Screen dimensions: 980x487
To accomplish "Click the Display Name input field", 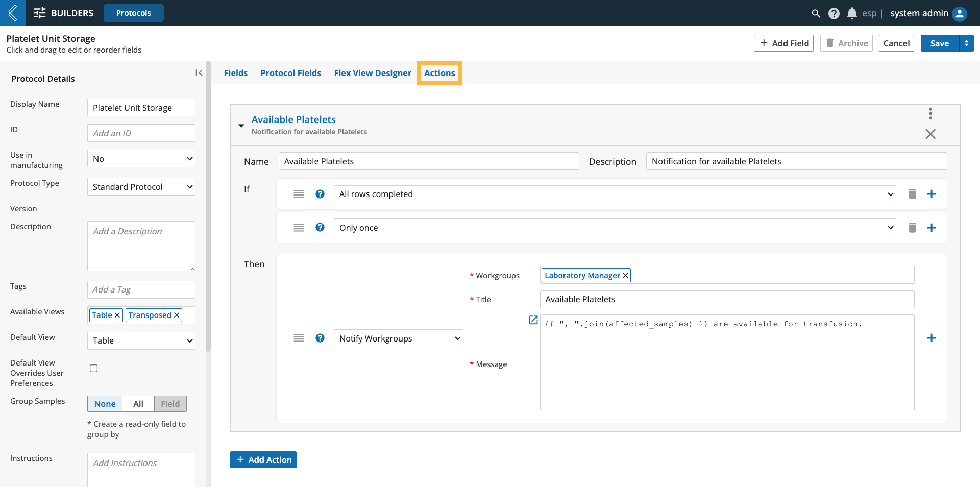I will (141, 108).
